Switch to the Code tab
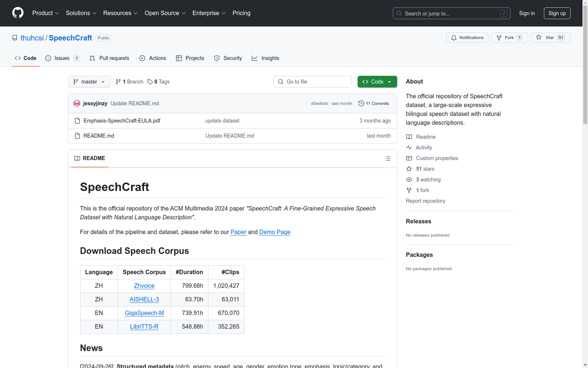The width and height of the screenshot is (588, 368). [26, 58]
